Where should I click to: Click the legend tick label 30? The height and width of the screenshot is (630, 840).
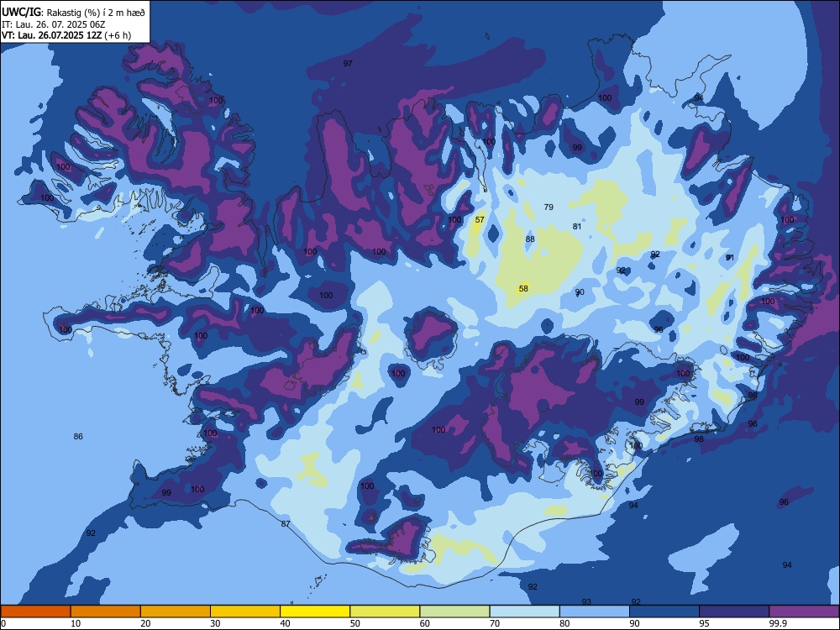point(215,623)
